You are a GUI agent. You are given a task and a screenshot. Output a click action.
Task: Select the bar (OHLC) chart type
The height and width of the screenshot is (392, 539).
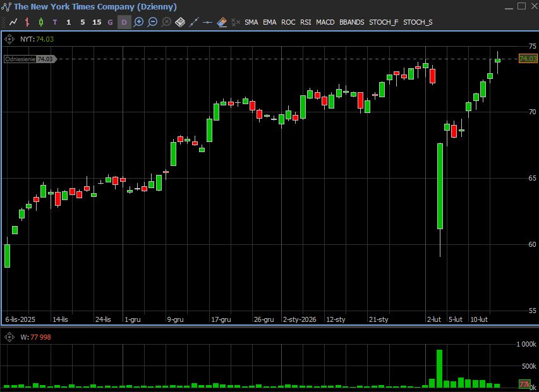click(x=27, y=22)
